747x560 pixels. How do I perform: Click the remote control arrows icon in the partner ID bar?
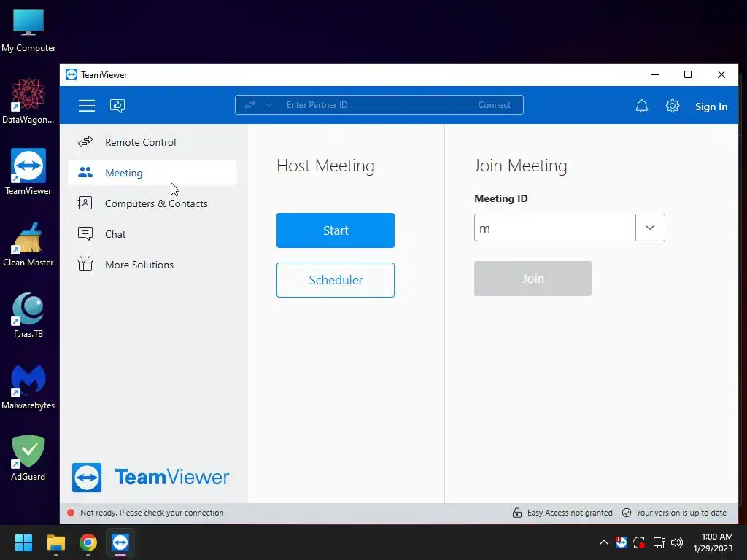(x=250, y=105)
